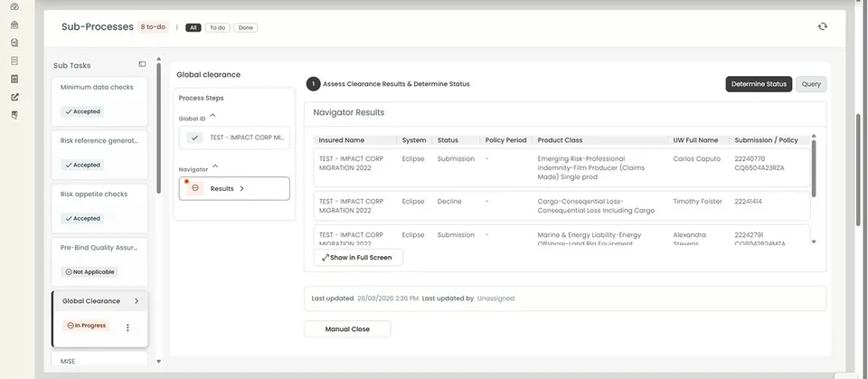Select the Risk appetite checks sub task
Image resolution: width=868 pixels, height=379 pixels.
coord(99,208)
